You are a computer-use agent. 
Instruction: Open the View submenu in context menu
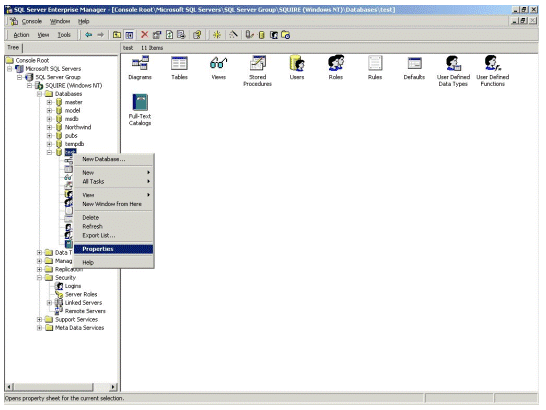(114, 195)
